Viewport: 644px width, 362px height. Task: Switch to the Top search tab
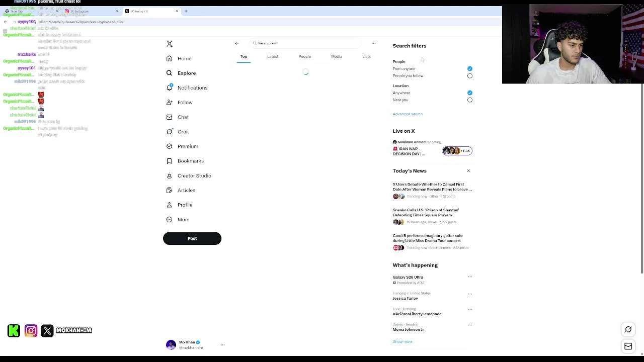tap(244, 56)
